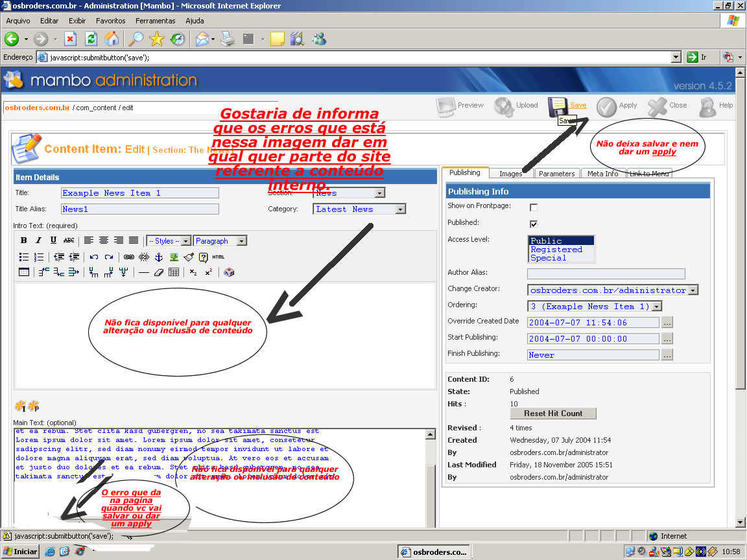Viewport: 747px width, 560px height.
Task: Decrease indent (outdent) of the text
Action: (58, 257)
